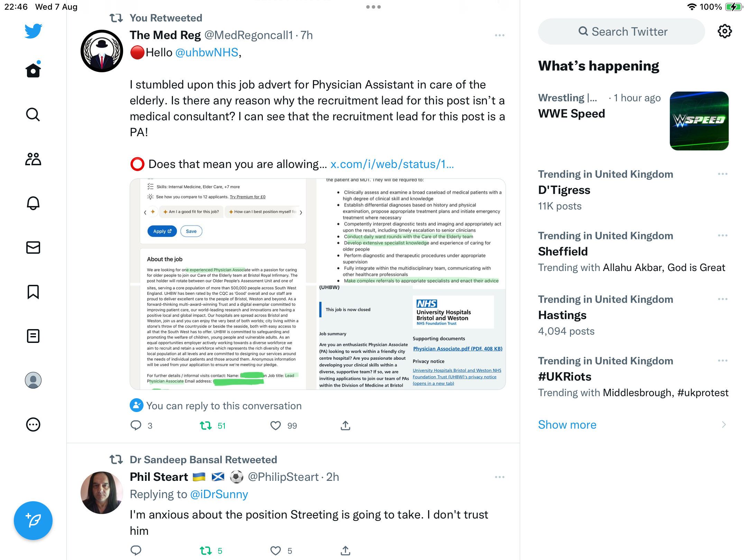Open the WWE Speed trend thumbnail
The width and height of the screenshot is (747, 560).
[699, 121]
